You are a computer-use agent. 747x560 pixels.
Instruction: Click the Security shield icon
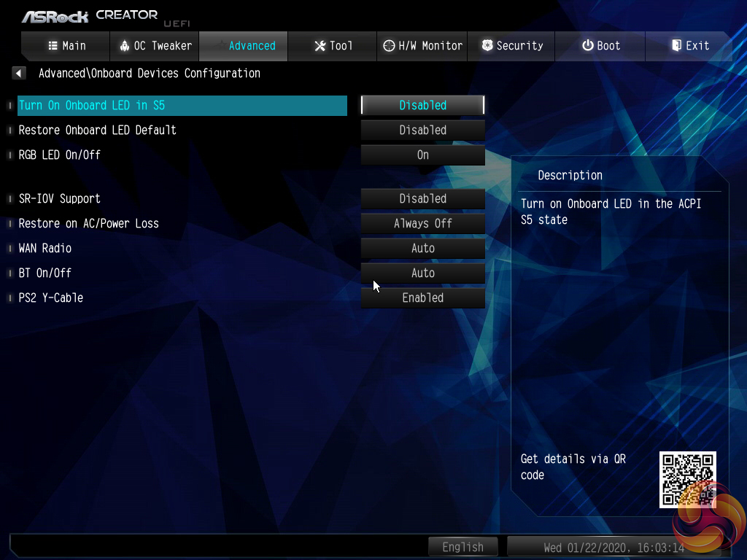(x=487, y=45)
